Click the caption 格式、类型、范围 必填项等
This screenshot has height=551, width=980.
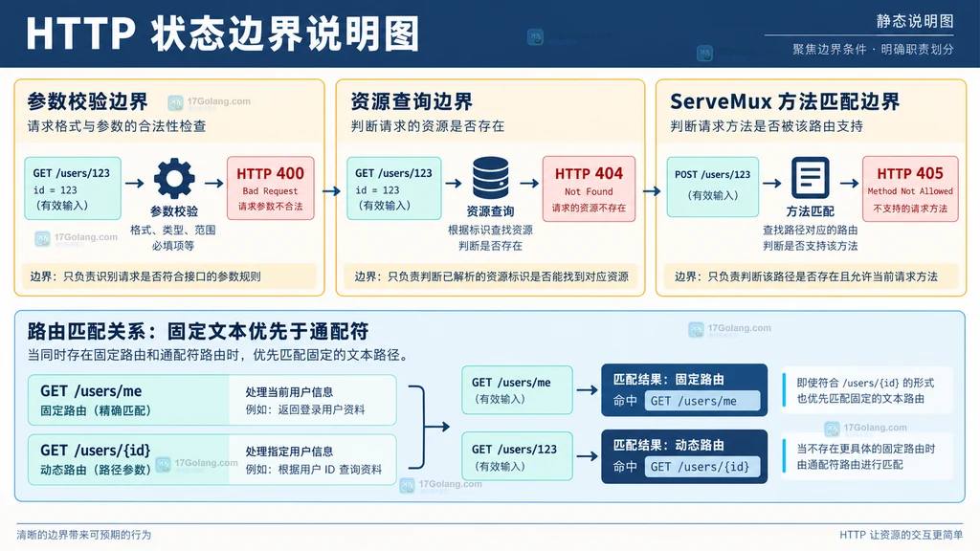point(173,238)
